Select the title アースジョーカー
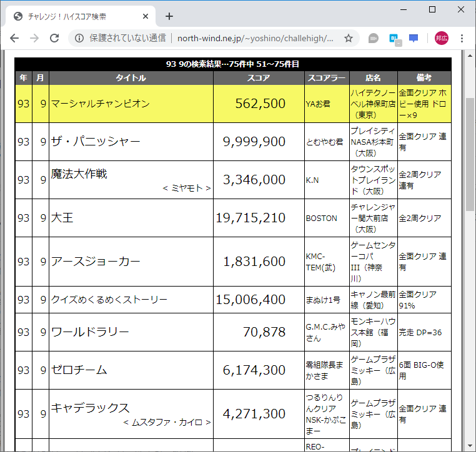 [96, 262]
